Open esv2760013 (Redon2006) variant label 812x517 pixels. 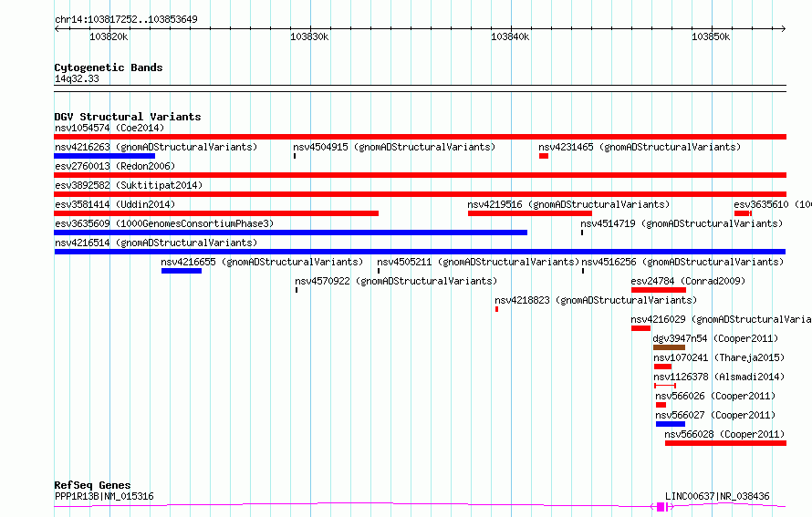[115, 166]
